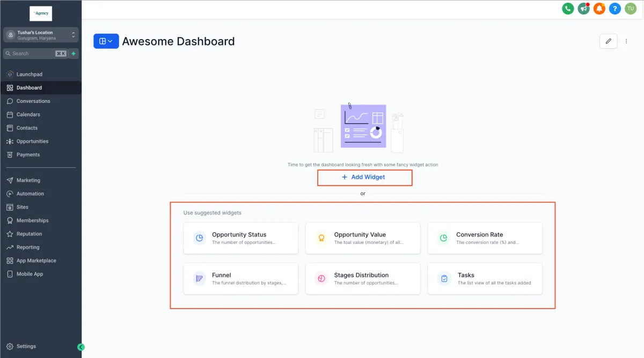Open Opportunities from the sidebar

(x=32, y=141)
